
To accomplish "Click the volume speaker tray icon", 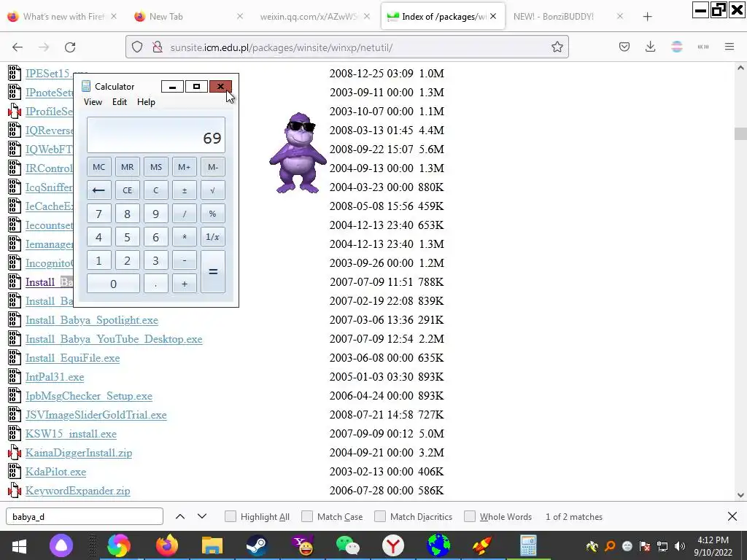I will 680,546.
